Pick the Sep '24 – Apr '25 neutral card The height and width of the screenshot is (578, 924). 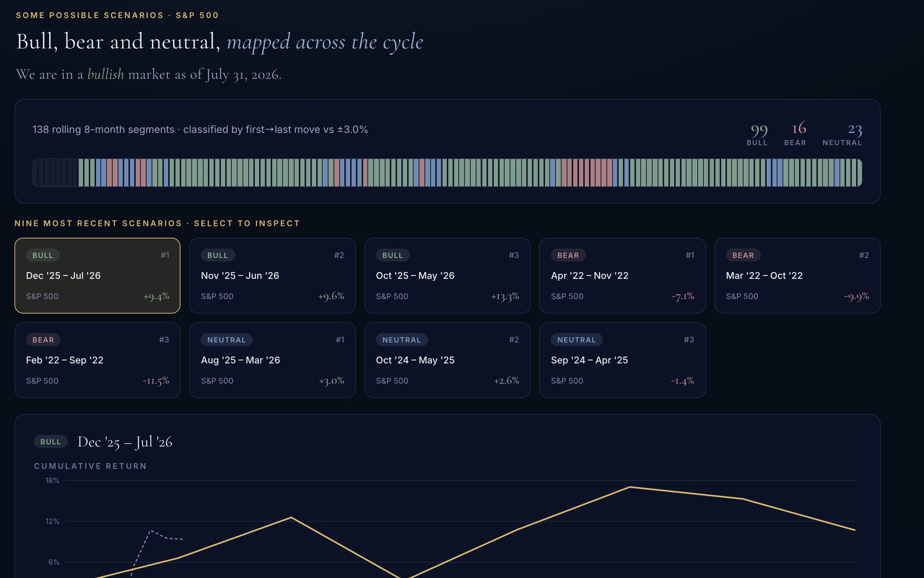pyautogui.click(x=622, y=360)
